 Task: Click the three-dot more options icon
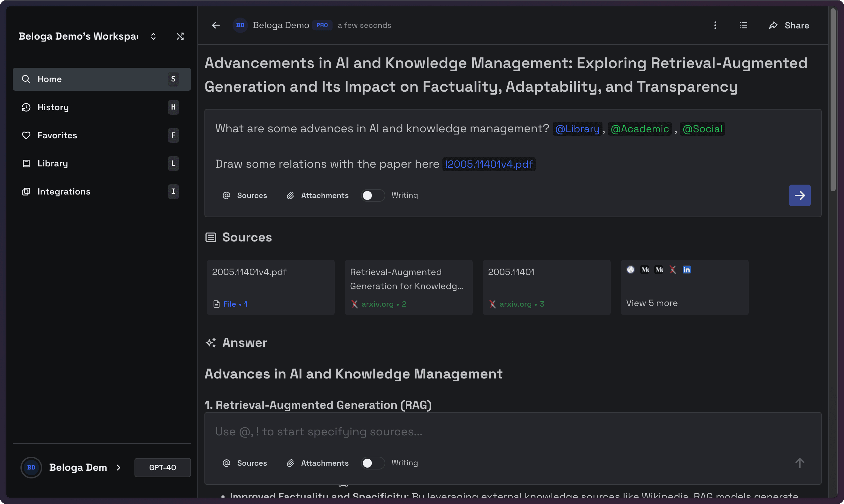click(x=715, y=25)
